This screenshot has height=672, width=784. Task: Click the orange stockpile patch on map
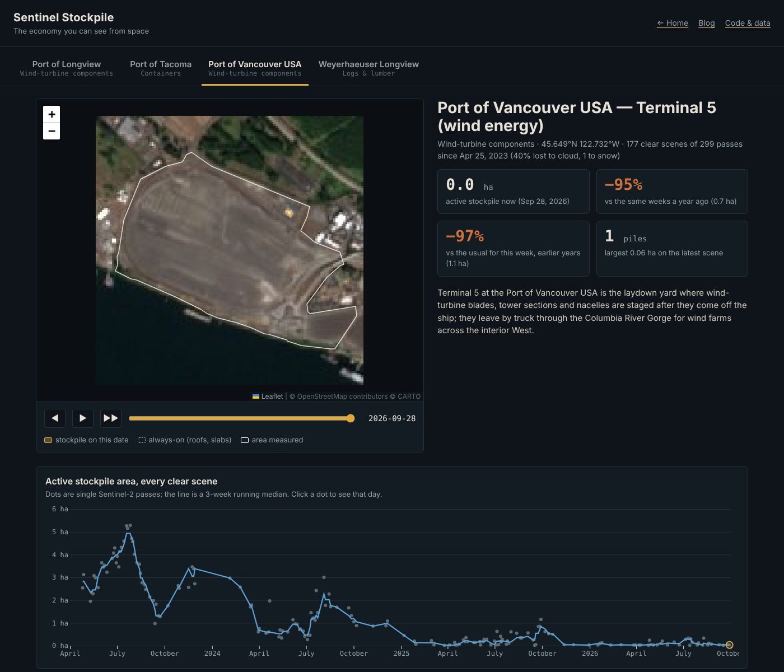pyautogui.click(x=289, y=213)
